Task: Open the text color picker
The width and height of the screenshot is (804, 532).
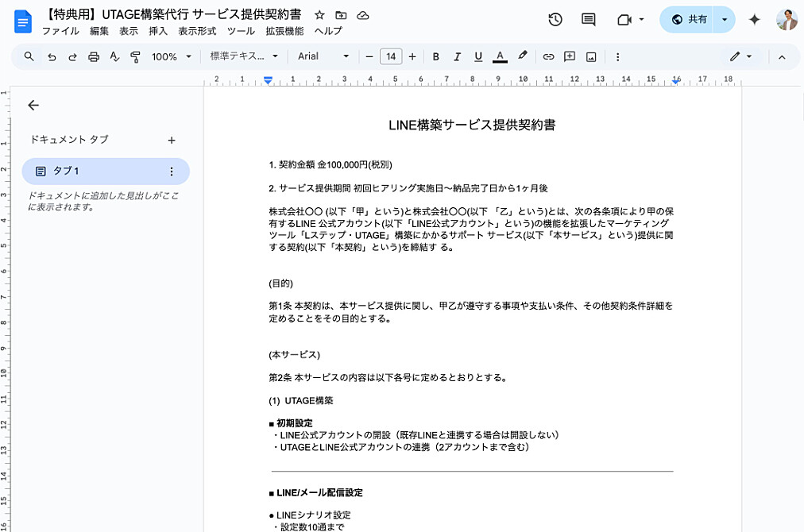Action: [500, 57]
